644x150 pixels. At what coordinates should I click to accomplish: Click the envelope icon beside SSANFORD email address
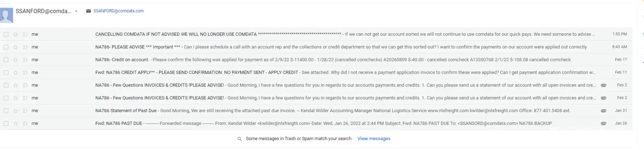[x=88, y=11]
